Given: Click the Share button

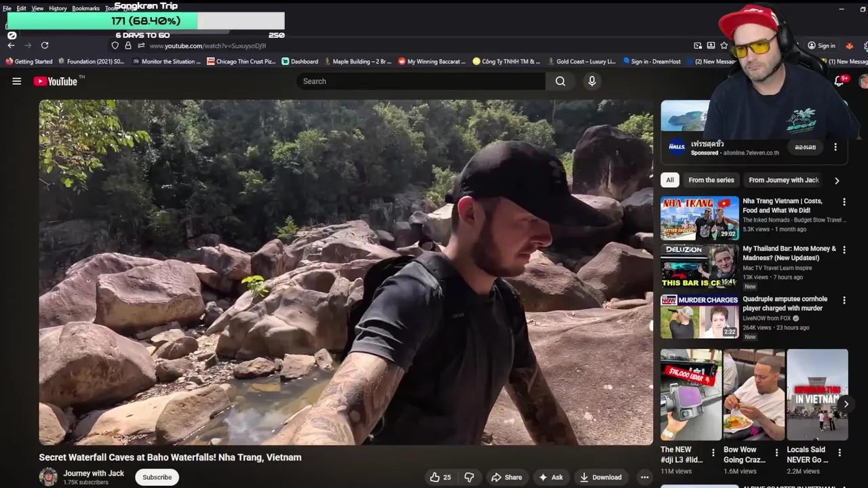Looking at the screenshot, I should click(x=507, y=477).
